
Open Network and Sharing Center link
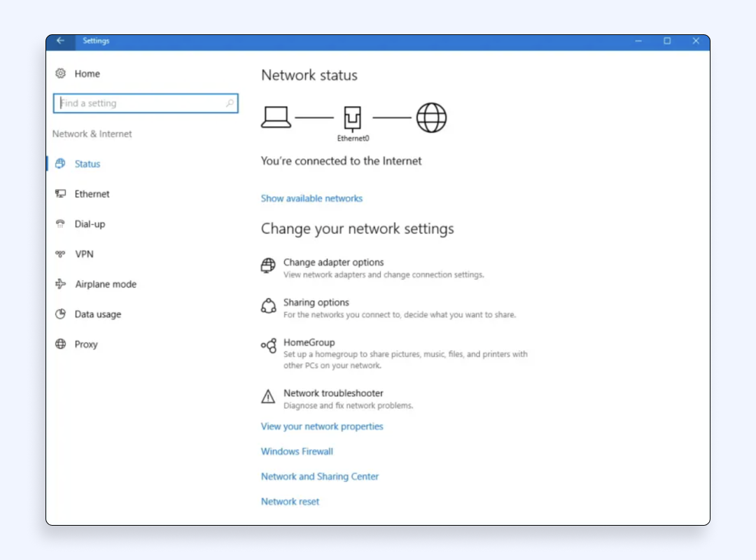[x=319, y=477]
